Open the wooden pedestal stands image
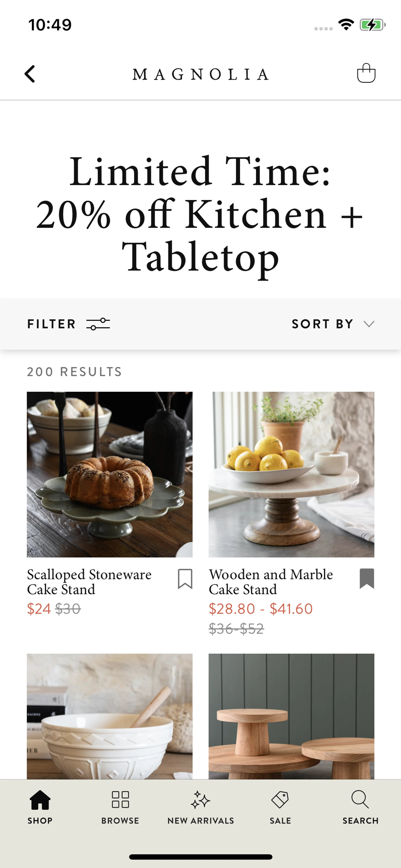Image resolution: width=401 pixels, height=868 pixels. (291, 716)
